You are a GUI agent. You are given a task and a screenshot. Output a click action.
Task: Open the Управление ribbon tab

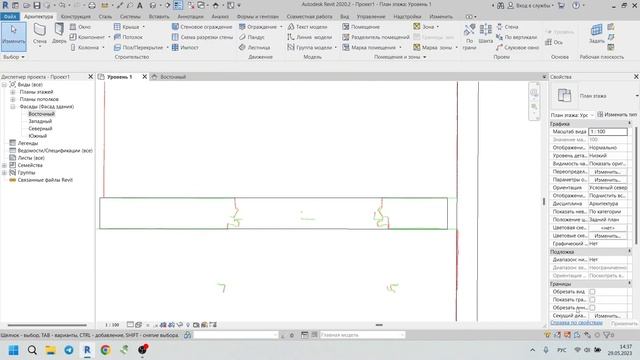pyautogui.click(x=371, y=17)
